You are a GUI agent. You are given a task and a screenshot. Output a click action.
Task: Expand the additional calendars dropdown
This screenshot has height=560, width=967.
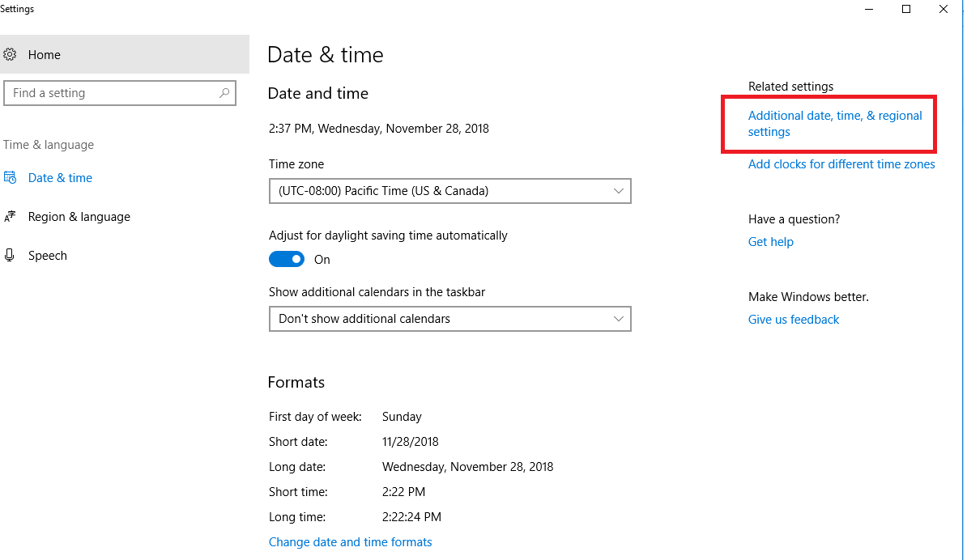click(x=449, y=319)
